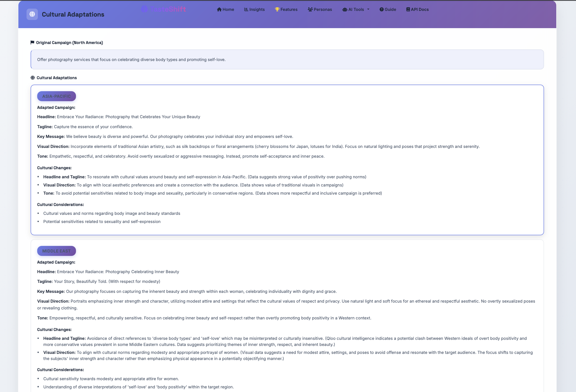The height and width of the screenshot is (392, 576).
Task: Click the Insights chart icon
Action: click(246, 10)
